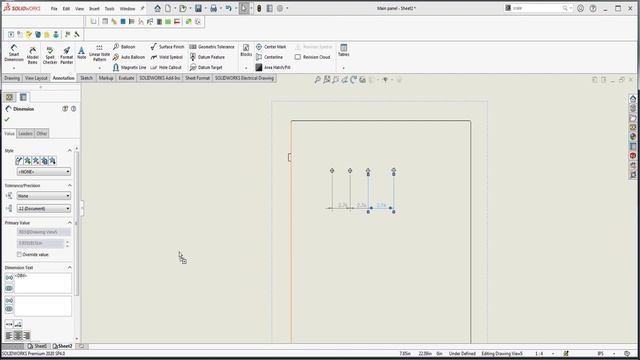Insert a Datum Feature symbol
The image size is (640, 360).
pos(207,57)
